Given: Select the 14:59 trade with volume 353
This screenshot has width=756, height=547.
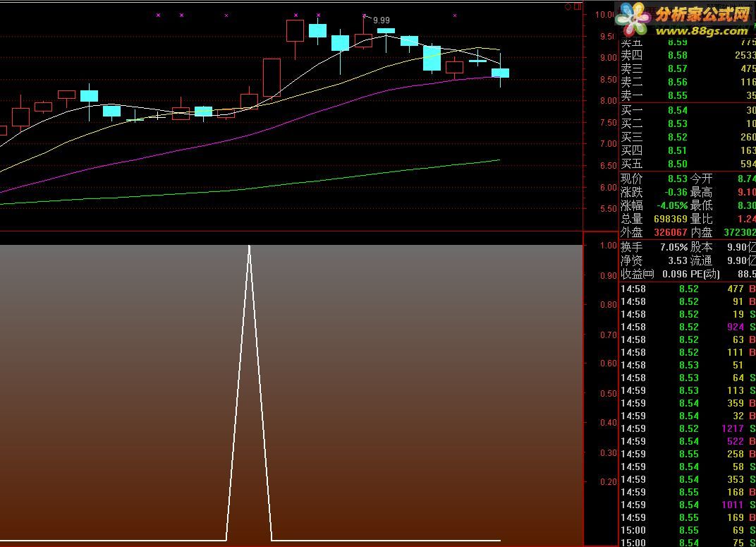Looking at the screenshot, I should (688, 479).
